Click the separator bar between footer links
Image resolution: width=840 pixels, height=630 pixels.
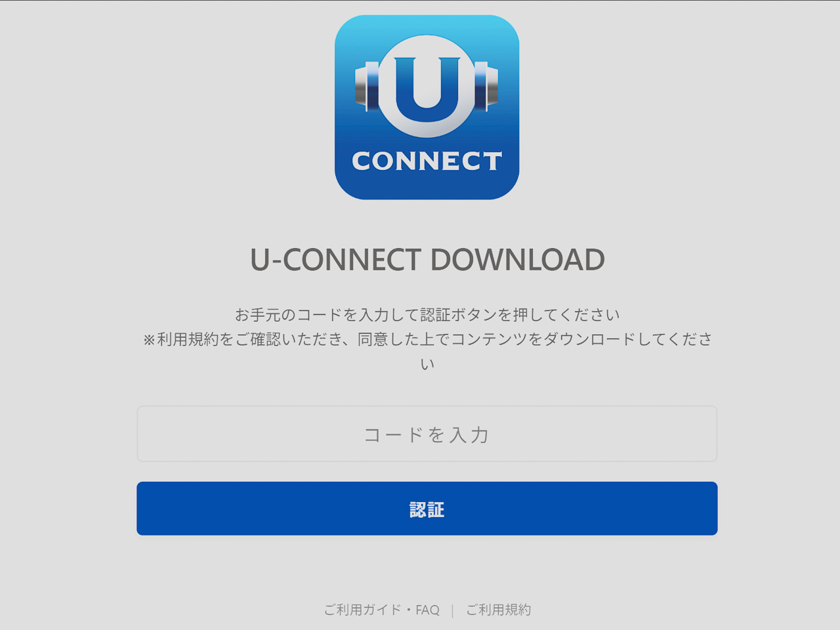click(x=452, y=610)
